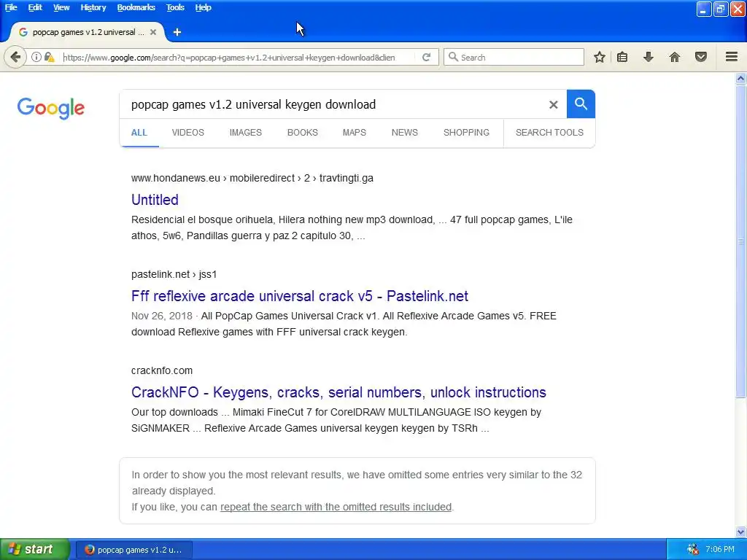Image resolution: width=747 pixels, height=560 pixels.
Task: Click the page scrollbar up arrow
Action: pyautogui.click(x=741, y=78)
